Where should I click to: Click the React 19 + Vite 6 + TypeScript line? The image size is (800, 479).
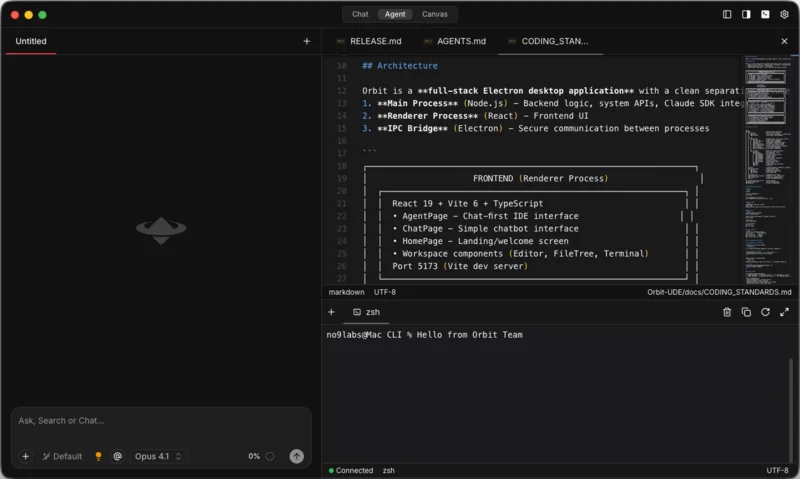pos(467,204)
